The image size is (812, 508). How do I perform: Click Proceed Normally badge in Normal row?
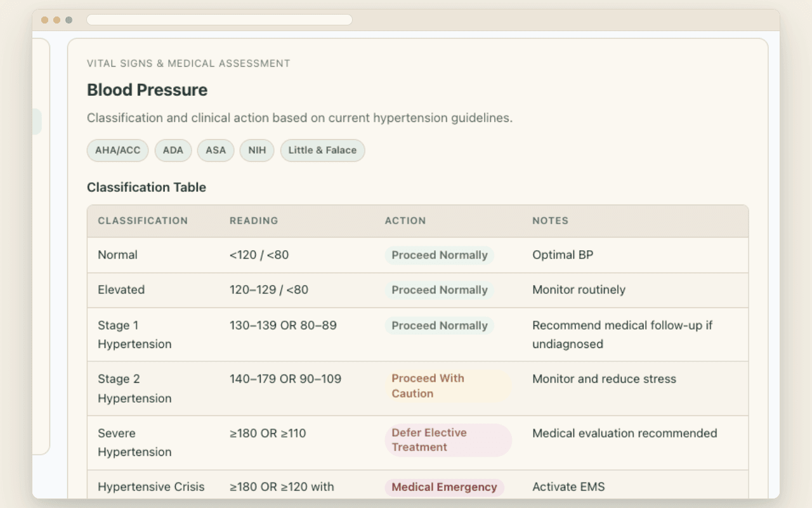coord(440,255)
